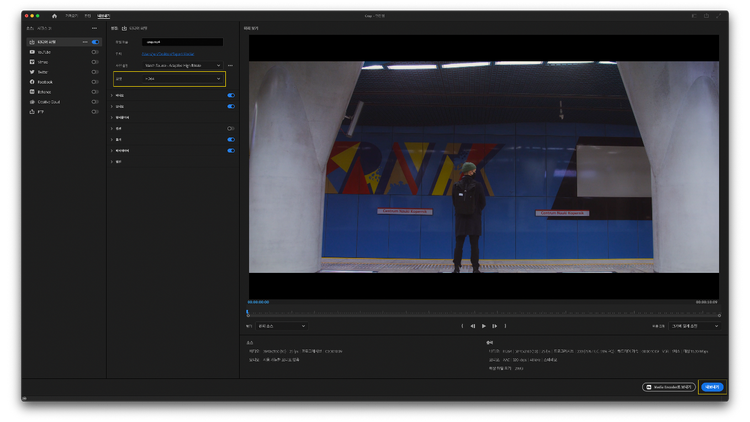Open the Match Source preset dropdown
This screenshot has height=422, width=750.
coord(181,65)
